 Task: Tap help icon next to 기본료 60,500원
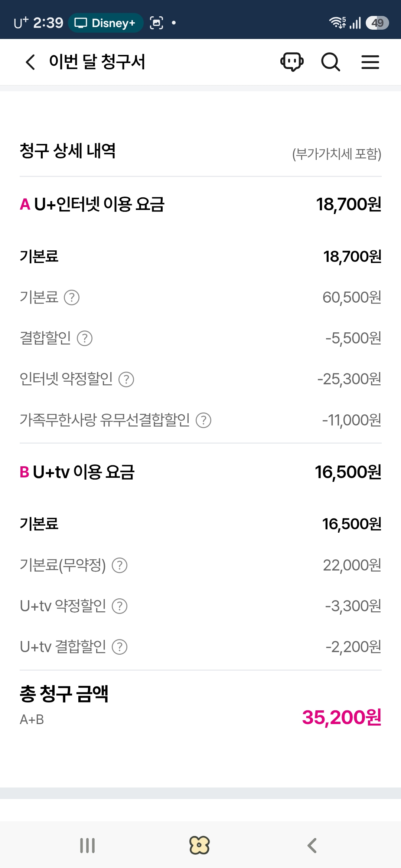tap(72, 297)
